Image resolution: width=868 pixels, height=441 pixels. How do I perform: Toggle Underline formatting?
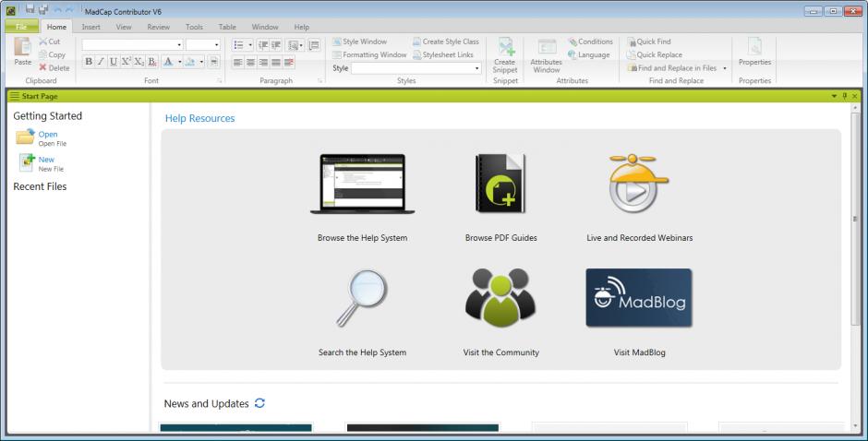coord(114,62)
